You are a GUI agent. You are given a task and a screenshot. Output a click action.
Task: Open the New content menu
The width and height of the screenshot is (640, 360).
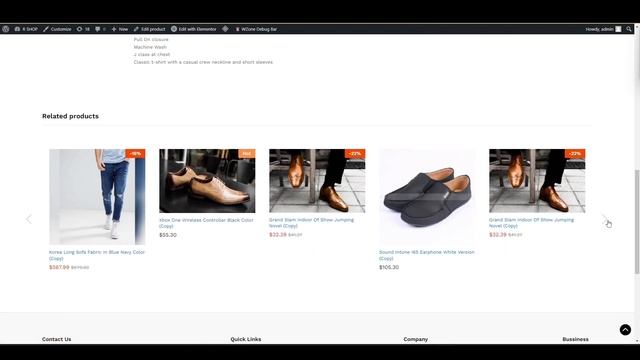pyautogui.click(x=120, y=29)
